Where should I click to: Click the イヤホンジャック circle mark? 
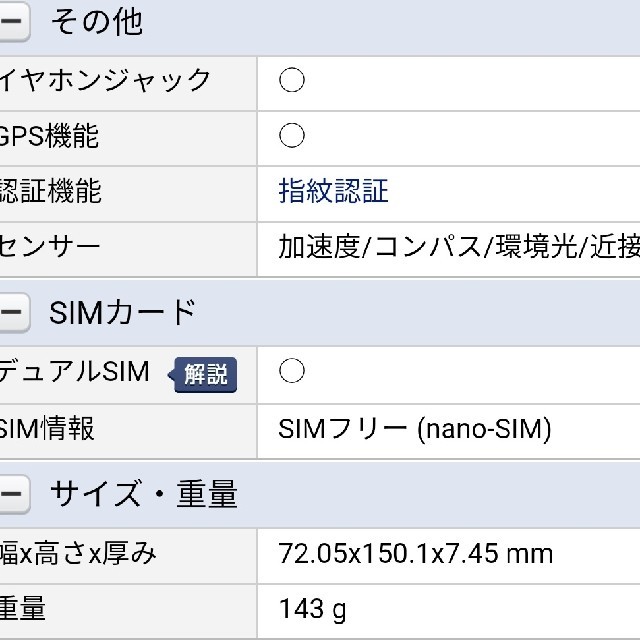[x=292, y=80]
